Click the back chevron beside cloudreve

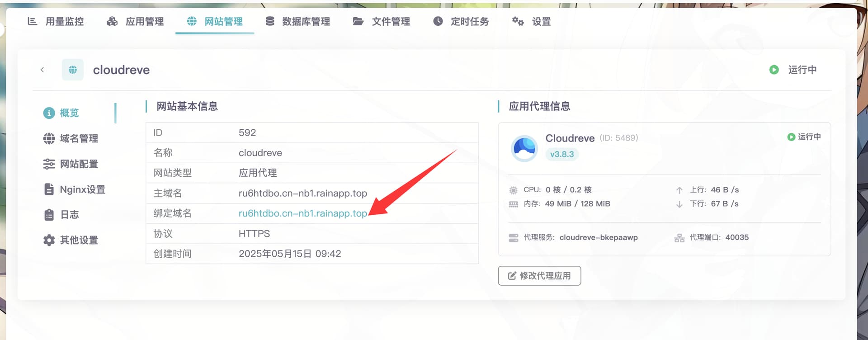tap(42, 70)
